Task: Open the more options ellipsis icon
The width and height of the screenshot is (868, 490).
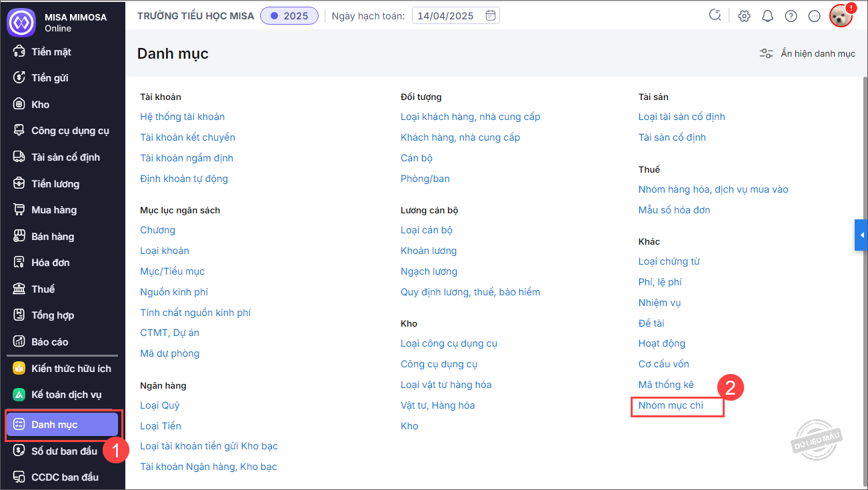Action: [x=814, y=16]
